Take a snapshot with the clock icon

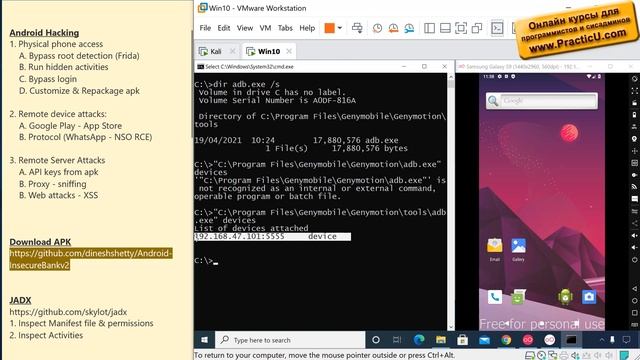pyautogui.click(x=378, y=28)
